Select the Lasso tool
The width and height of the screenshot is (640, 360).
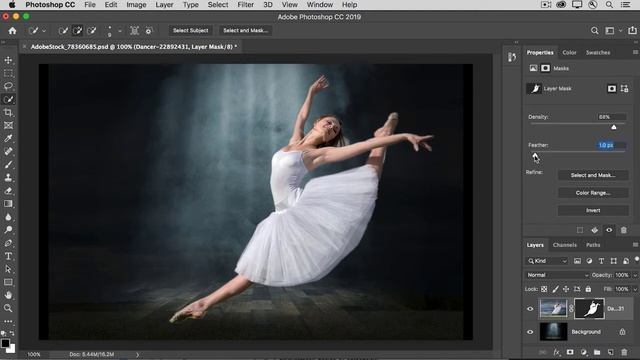pos(8,86)
